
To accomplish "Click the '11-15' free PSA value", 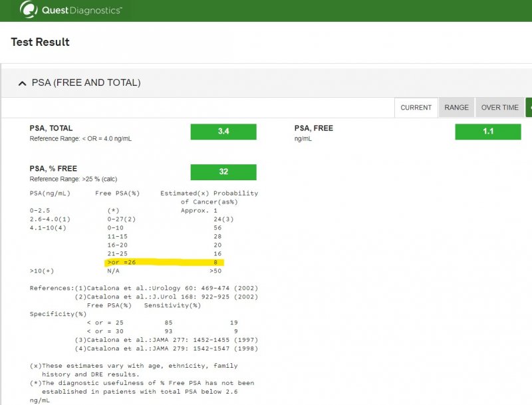I will 118,237.
